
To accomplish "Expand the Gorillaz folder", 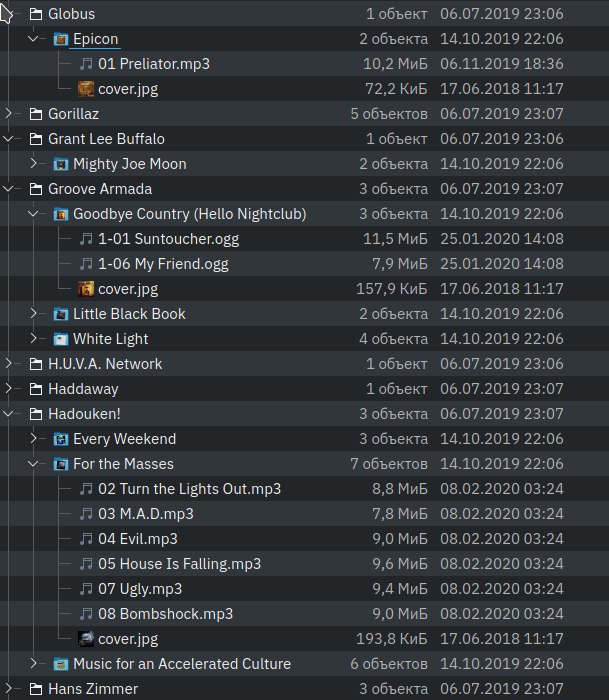I will pos(8,113).
